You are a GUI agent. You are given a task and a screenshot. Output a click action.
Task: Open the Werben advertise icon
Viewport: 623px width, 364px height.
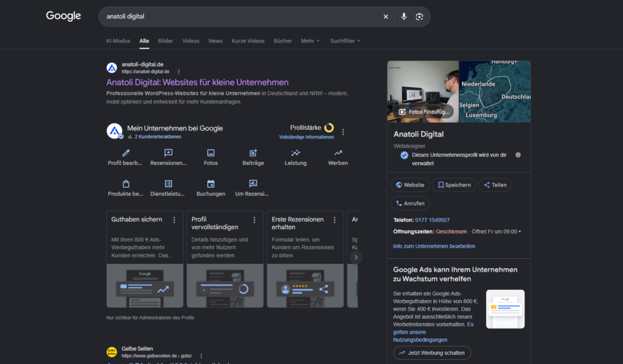338,153
